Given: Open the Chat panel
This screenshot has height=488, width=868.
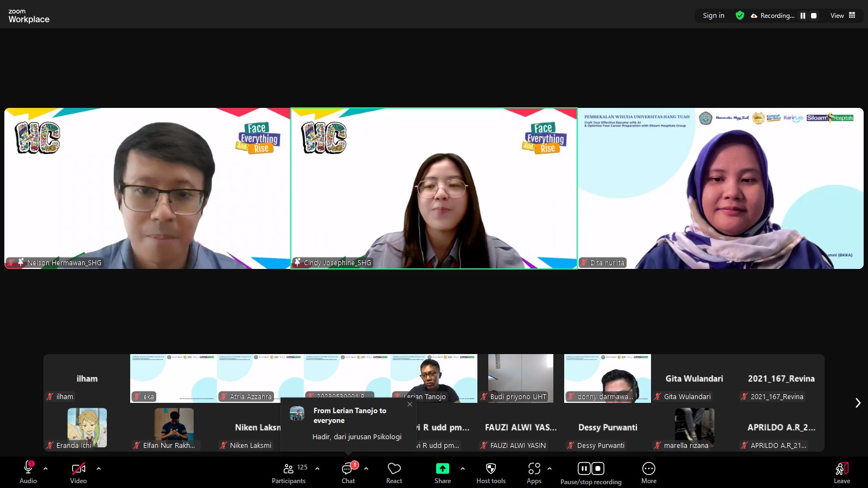Looking at the screenshot, I should 348,473.
